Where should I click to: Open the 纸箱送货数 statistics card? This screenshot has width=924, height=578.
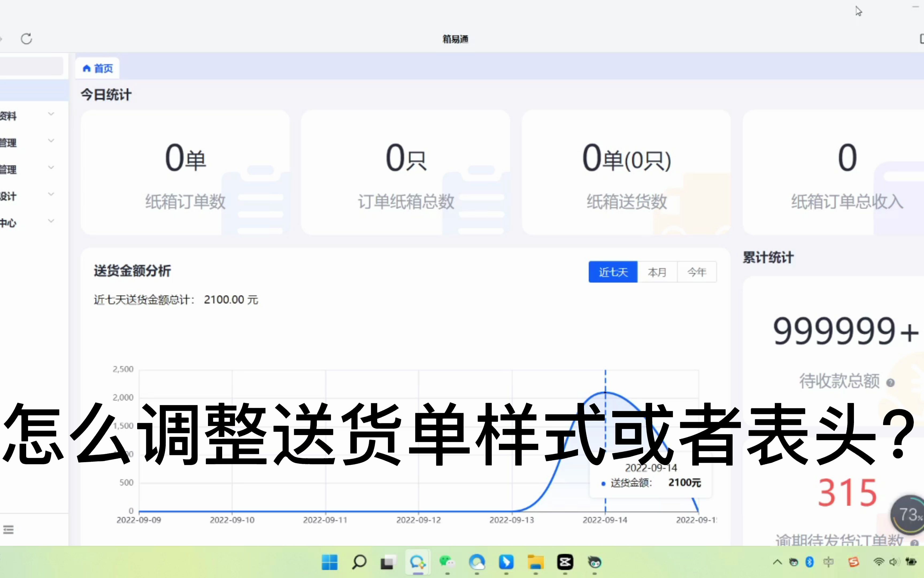626,172
